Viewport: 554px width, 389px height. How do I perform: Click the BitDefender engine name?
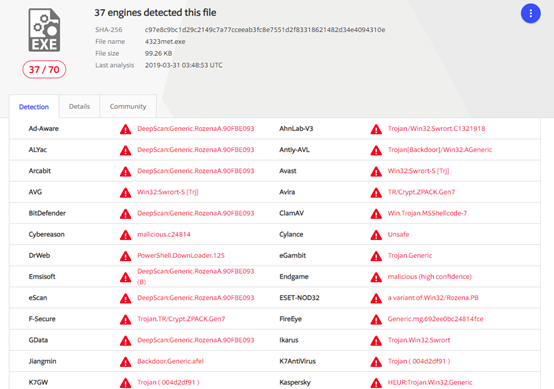(47, 213)
